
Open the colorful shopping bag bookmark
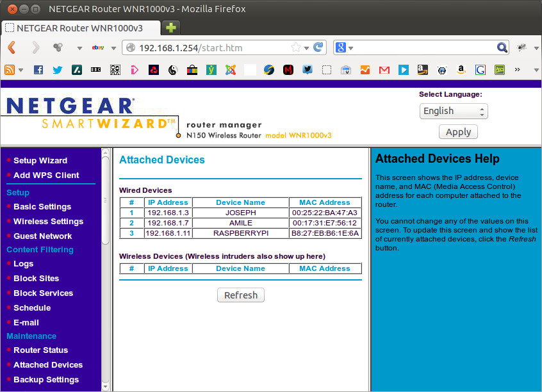click(192, 70)
